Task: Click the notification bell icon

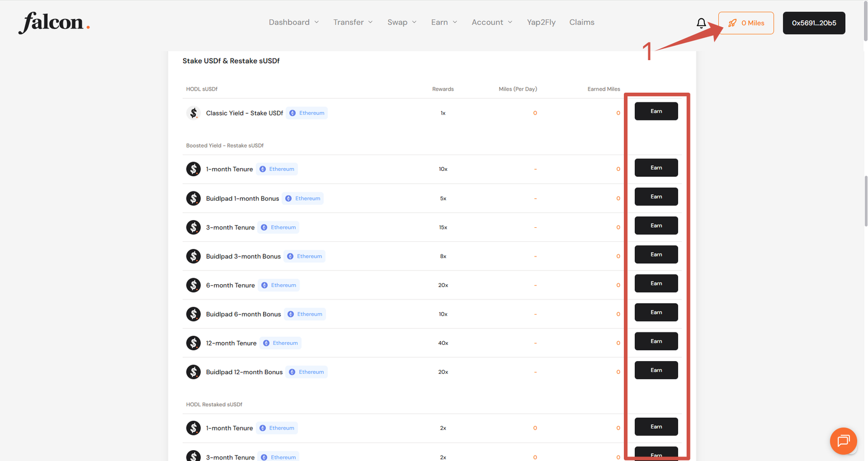Action: coord(701,23)
